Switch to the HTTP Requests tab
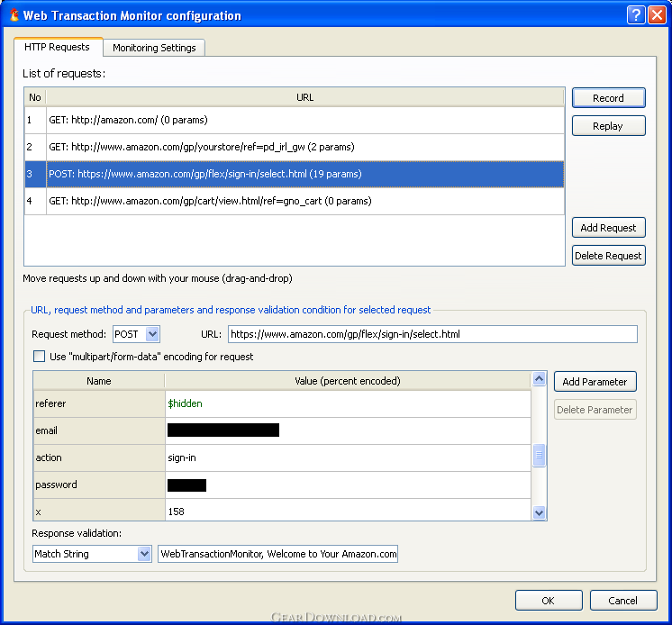Viewport: 672px width, 625px height. coord(58,47)
